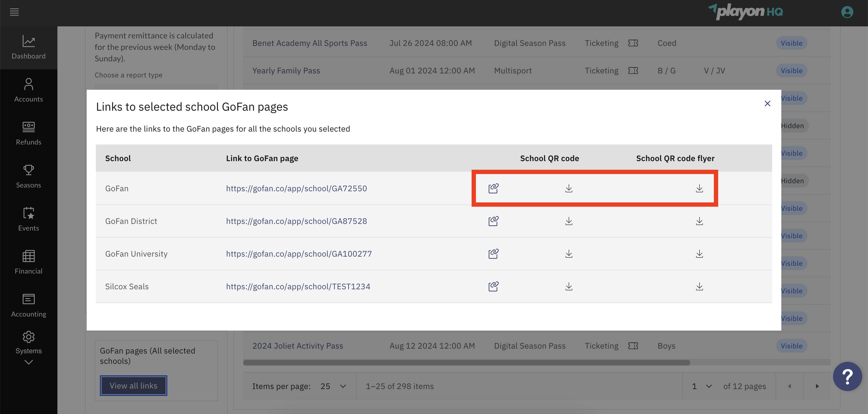Open the hamburger menu icon

[x=14, y=12]
